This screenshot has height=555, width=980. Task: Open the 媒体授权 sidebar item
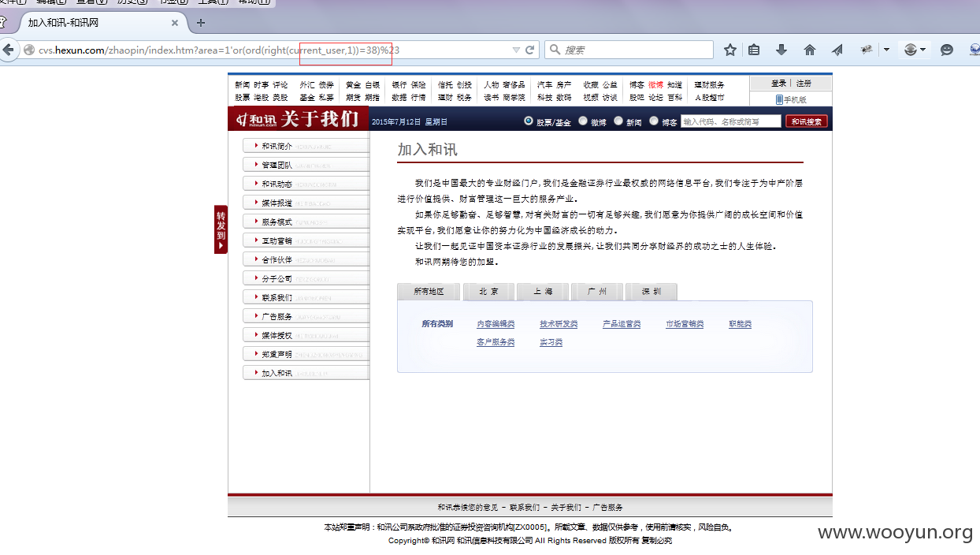tap(306, 335)
